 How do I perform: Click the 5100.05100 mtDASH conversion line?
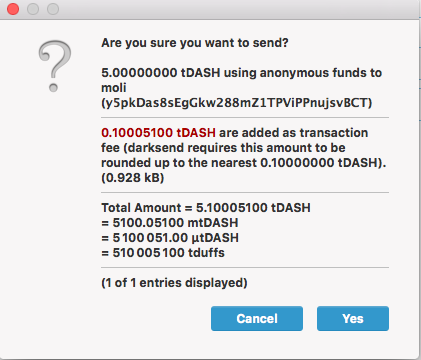[170, 223]
